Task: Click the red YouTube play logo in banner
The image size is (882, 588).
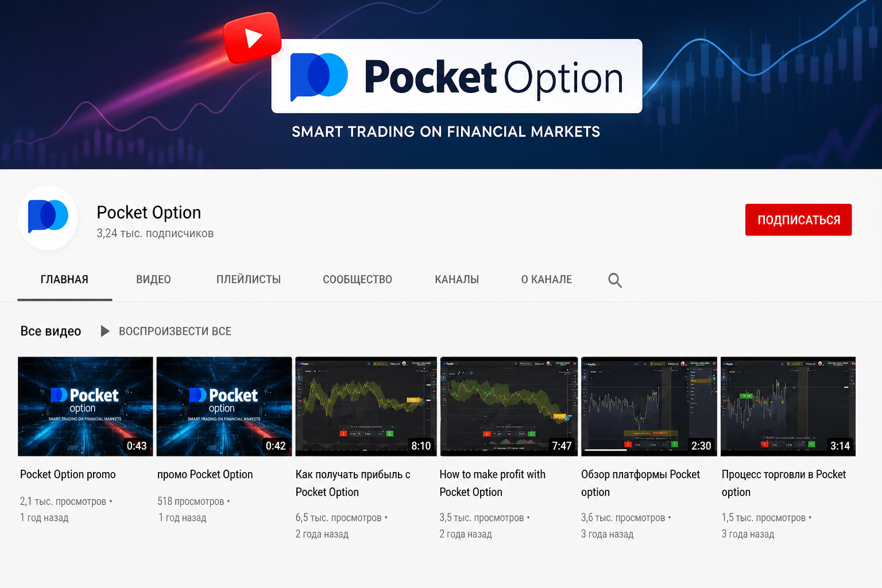Action: tap(253, 38)
